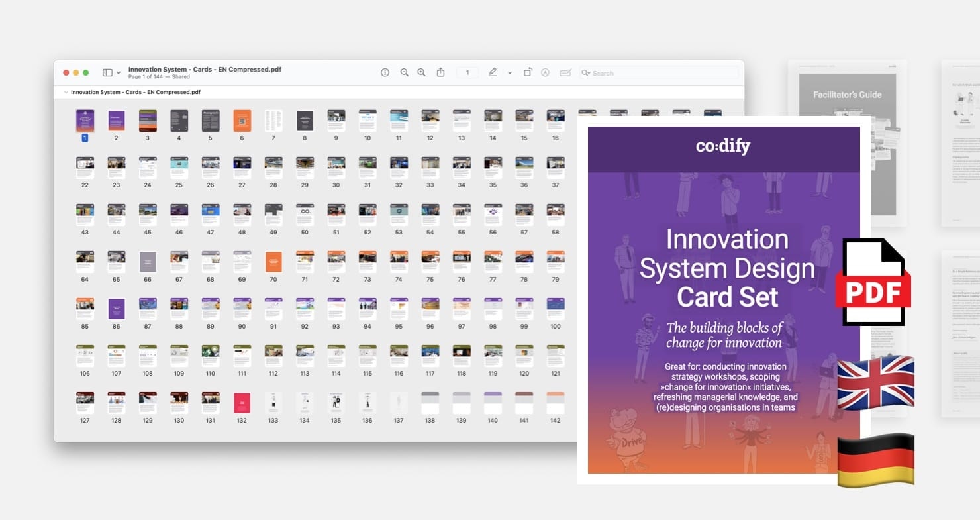
Task: Open the form filling tool icon
Action: pyautogui.click(x=565, y=73)
